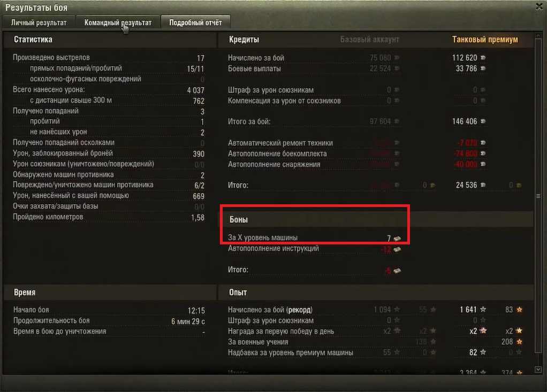Click the scrollbar down arrow

point(538,370)
